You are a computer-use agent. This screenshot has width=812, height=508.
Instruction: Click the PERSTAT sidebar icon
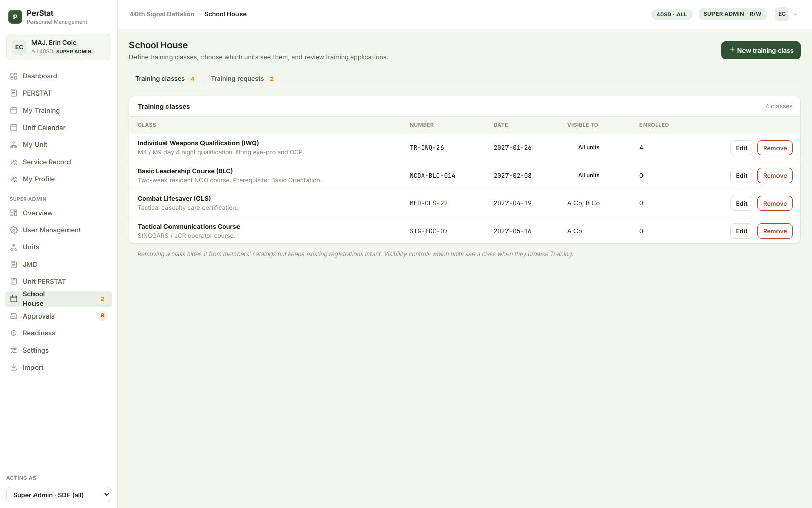pyautogui.click(x=14, y=93)
